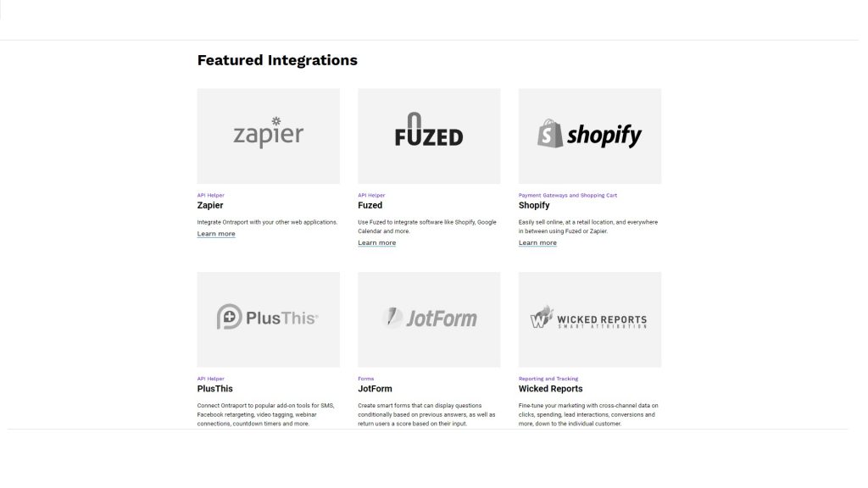
Task: Select API Helper category above Zapier
Action: tap(211, 196)
